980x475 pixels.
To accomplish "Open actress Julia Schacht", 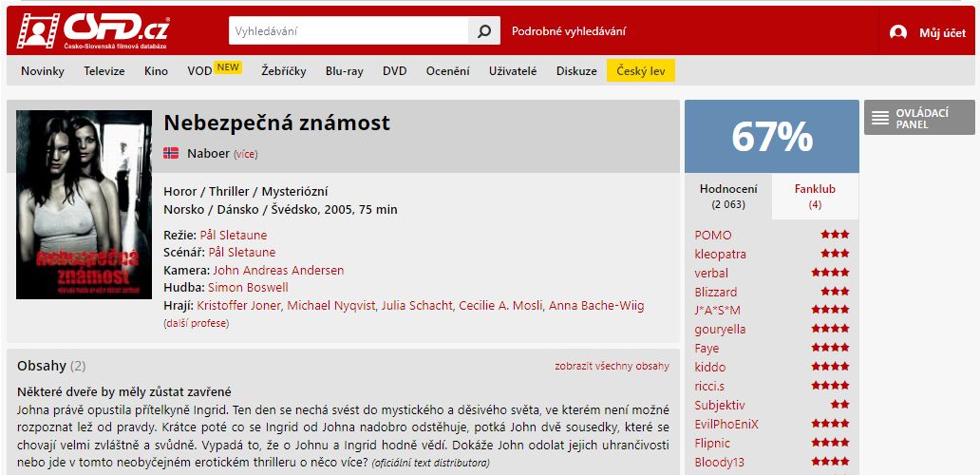I will [x=418, y=306].
